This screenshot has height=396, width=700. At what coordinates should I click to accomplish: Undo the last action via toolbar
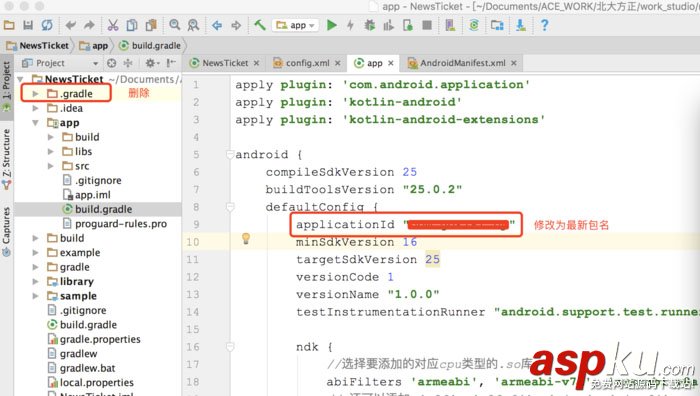click(71, 25)
